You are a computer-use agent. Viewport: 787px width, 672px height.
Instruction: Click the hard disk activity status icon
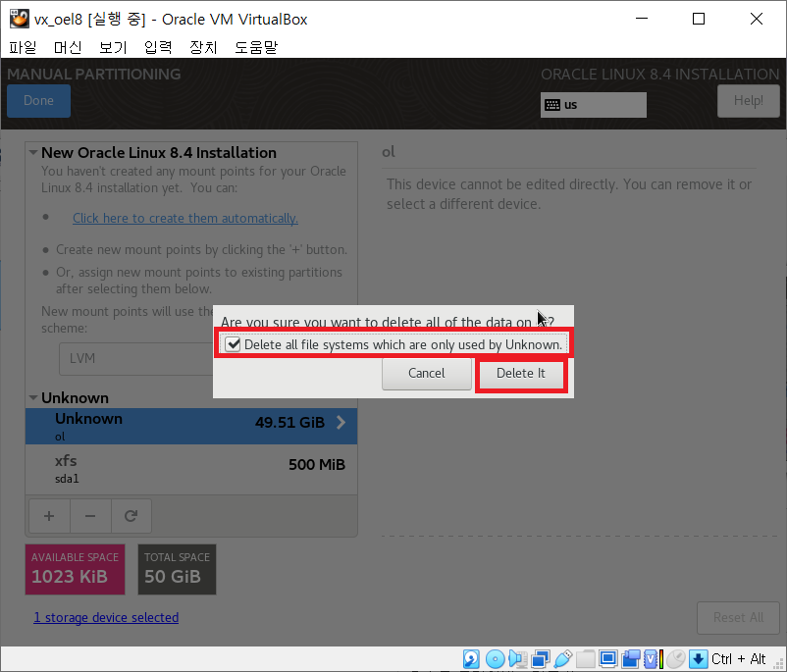click(x=471, y=658)
